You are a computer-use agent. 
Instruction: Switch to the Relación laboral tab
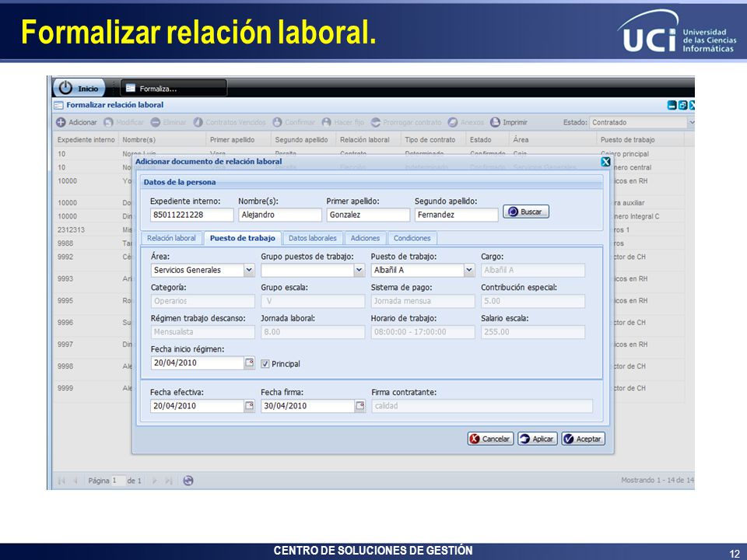point(171,238)
